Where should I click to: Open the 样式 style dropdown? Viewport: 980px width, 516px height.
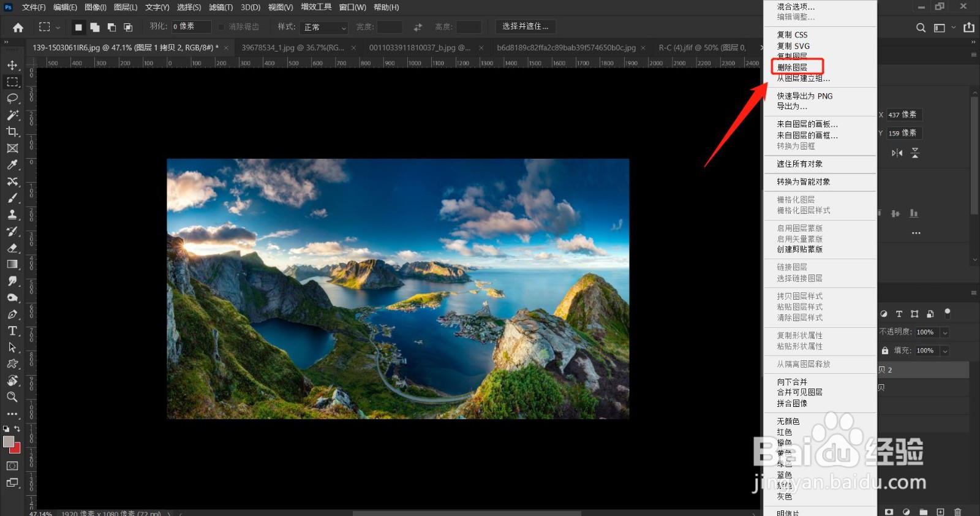coord(325,28)
